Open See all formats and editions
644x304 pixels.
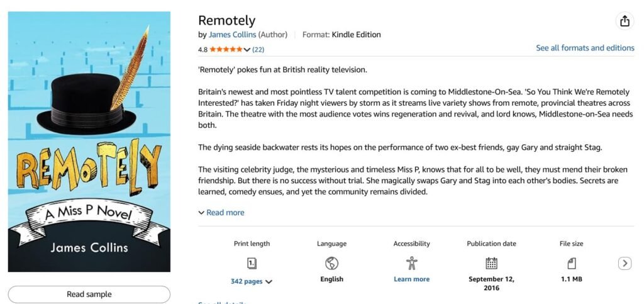585,48
